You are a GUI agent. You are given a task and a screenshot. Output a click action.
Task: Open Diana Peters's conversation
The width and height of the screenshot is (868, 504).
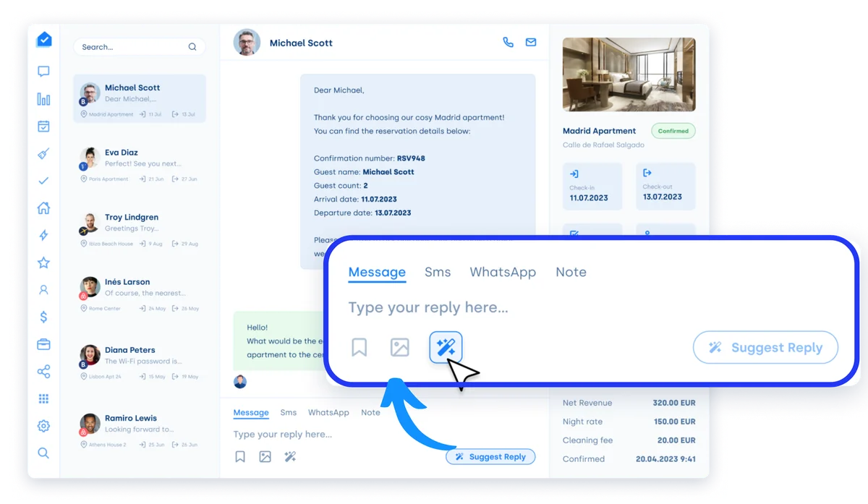click(x=140, y=362)
